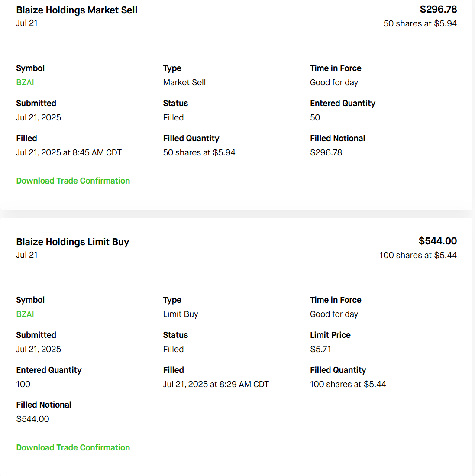Click the 8:45 AM CDT filled timestamp

click(69, 153)
